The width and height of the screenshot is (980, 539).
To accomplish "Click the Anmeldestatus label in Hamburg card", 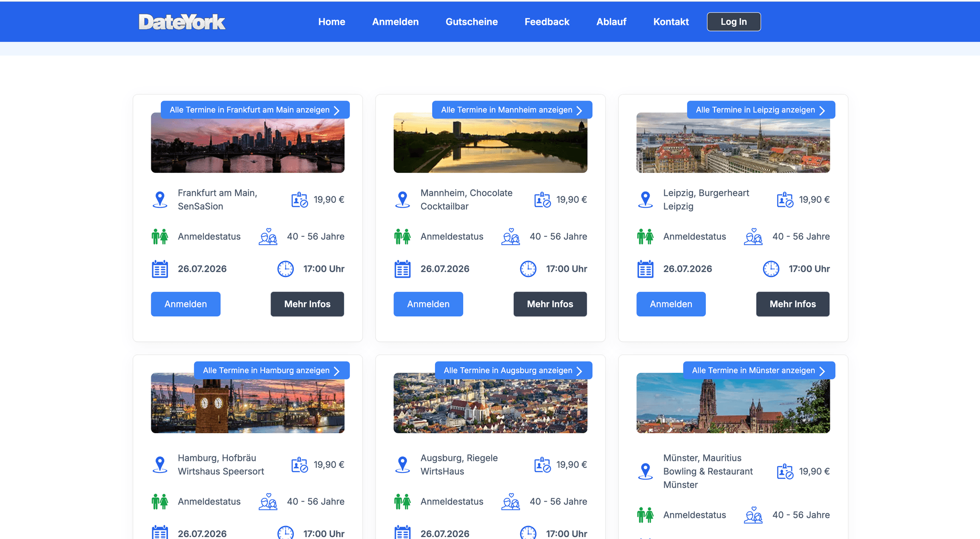I will click(x=209, y=502).
